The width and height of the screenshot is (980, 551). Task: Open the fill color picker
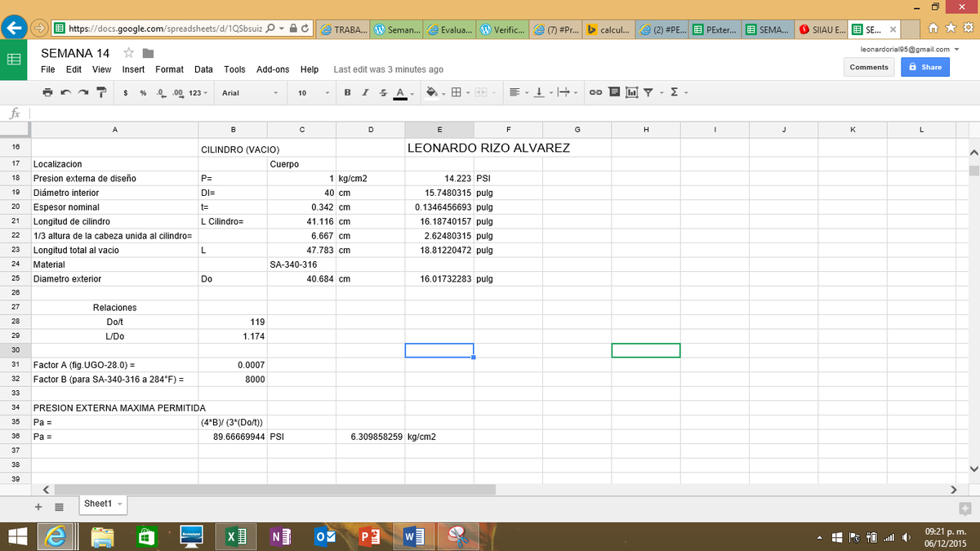(434, 93)
